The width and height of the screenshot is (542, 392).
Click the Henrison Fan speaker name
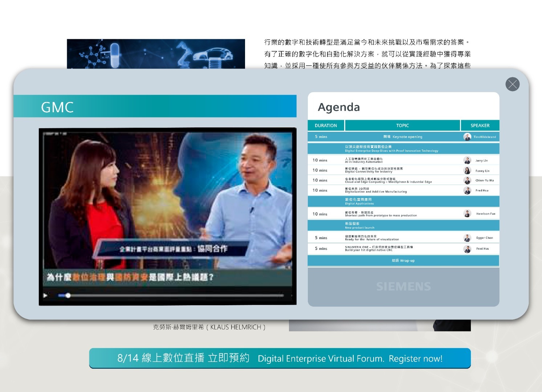click(x=486, y=214)
